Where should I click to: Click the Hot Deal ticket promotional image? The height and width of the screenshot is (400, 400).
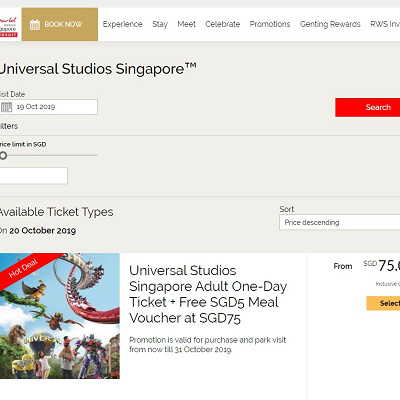[x=60, y=316]
